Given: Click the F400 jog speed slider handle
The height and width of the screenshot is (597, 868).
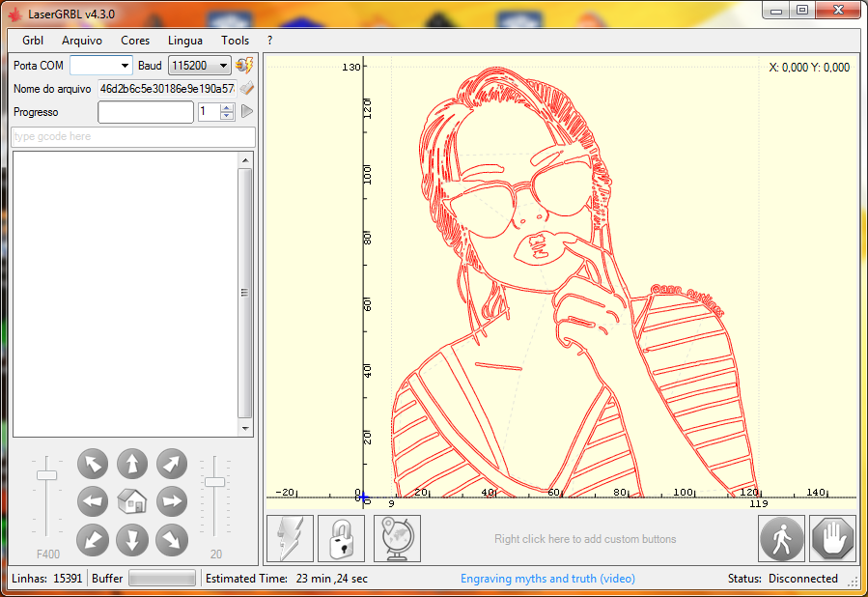Looking at the screenshot, I should click(x=47, y=475).
